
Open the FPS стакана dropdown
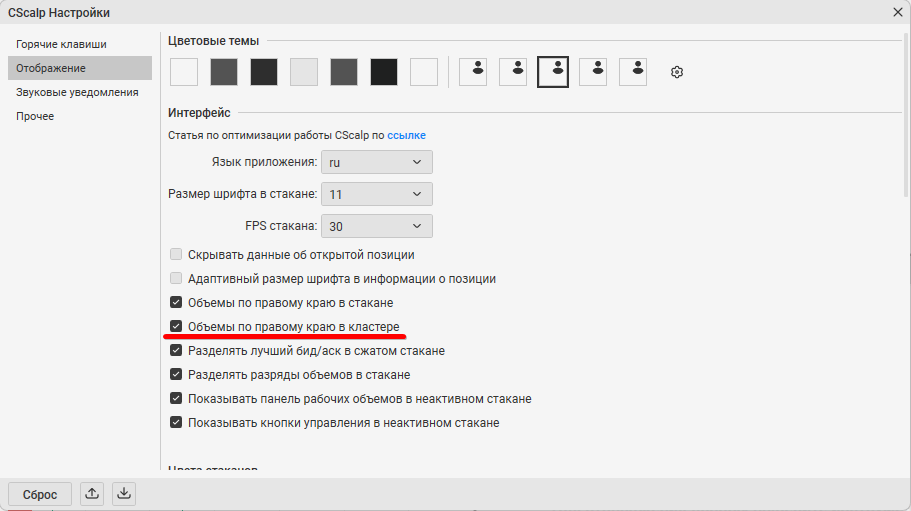click(376, 226)
